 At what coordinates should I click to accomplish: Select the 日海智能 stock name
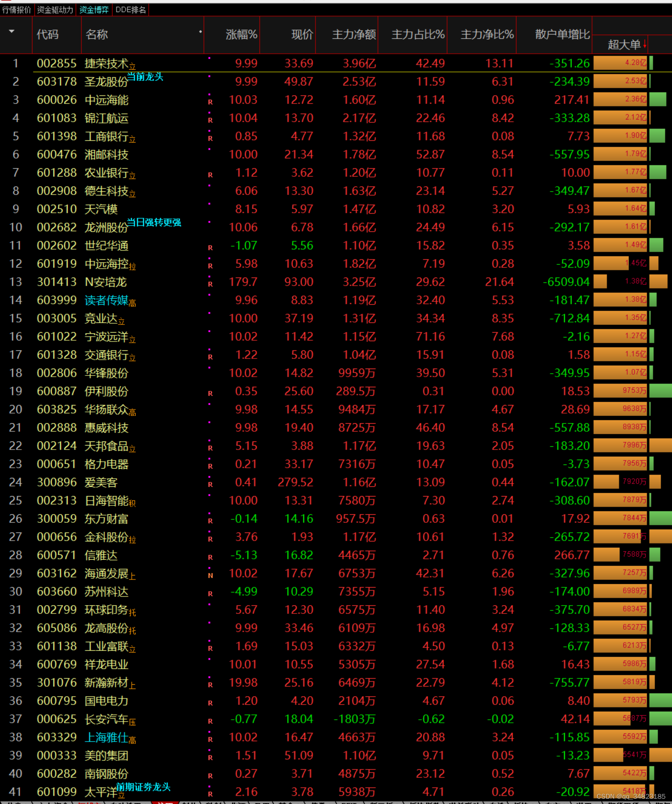coord(106,501)
